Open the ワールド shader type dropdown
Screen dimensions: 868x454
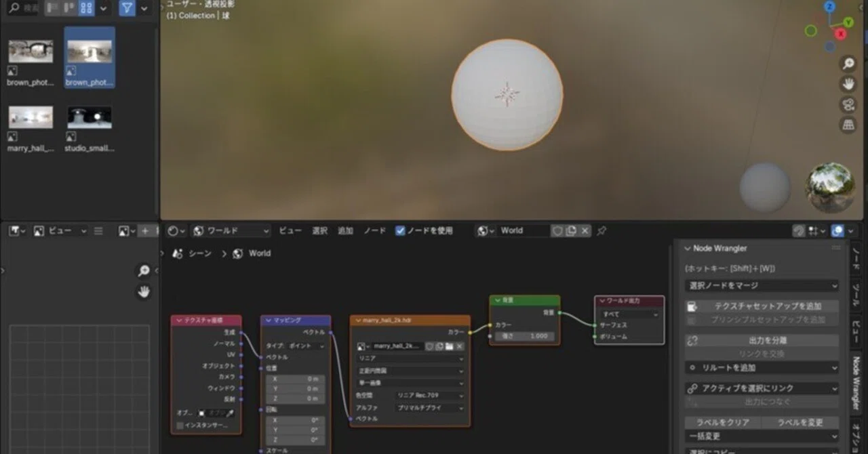click(x=231, y=231)
